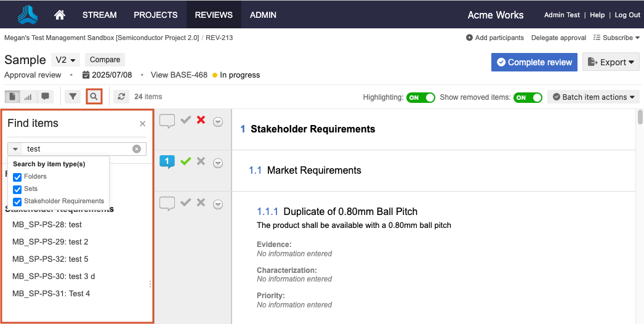Open the Export dropdown menu
Screen dimensions: 644x324
[x=610, y=62]
